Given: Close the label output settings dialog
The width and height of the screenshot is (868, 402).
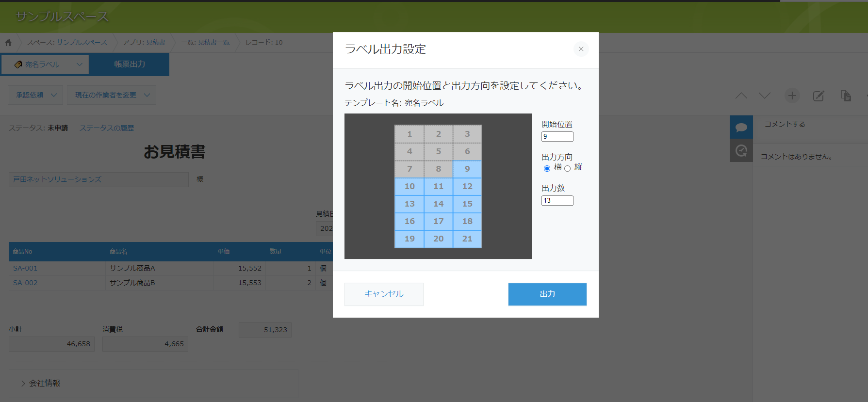Looking at the screenshot, I should pos(581,49).
